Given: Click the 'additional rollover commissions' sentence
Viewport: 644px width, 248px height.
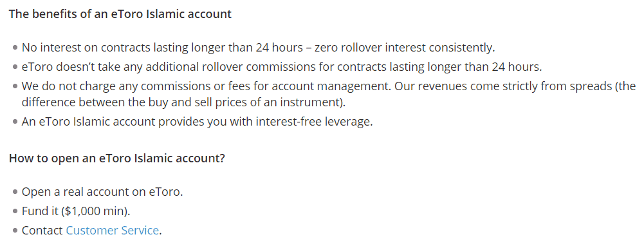Looking at the screenshot, I should coord(282,66).
